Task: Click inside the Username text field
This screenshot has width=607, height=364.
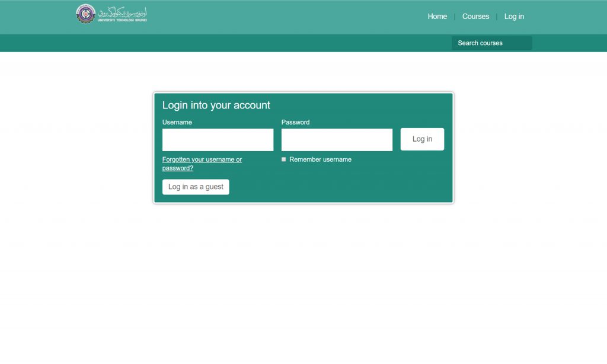Action: coord(218,140)
